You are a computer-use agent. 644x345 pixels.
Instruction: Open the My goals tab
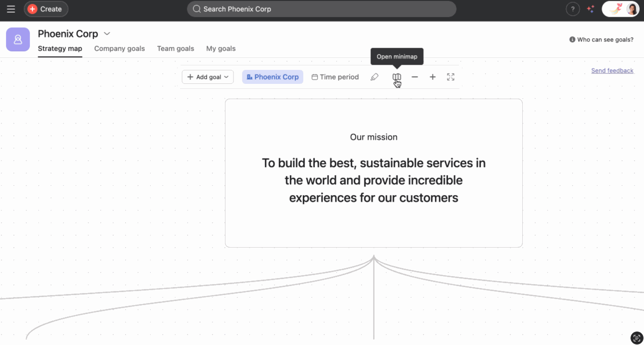[x=220, y=48]
